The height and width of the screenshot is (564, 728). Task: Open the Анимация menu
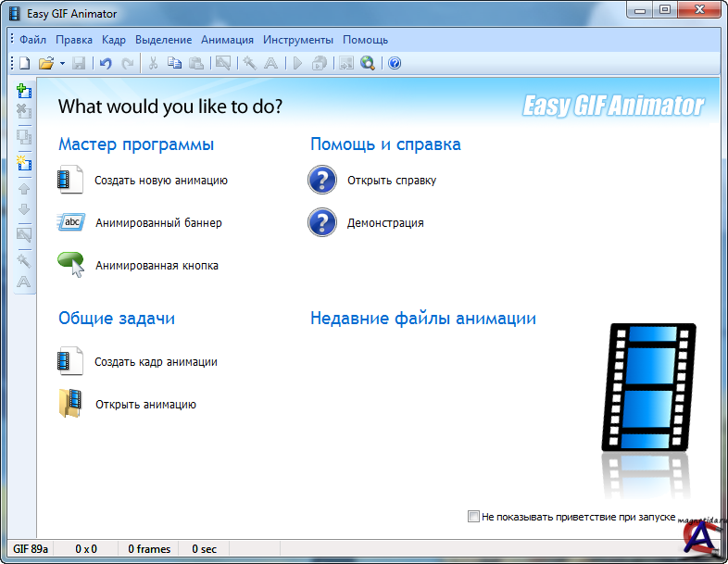[x=227, y=40]
